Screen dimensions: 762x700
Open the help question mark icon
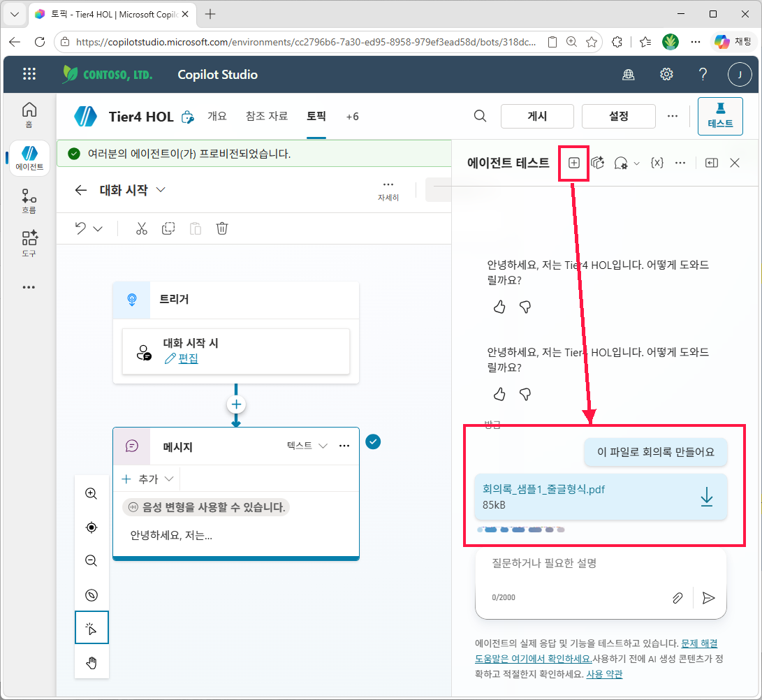703,74
